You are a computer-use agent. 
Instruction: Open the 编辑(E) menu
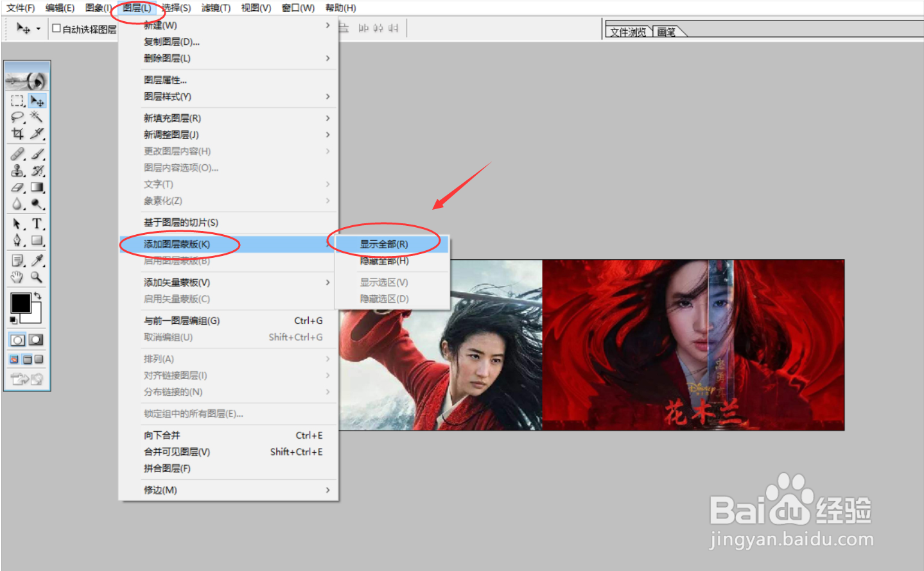pos(60,8)
